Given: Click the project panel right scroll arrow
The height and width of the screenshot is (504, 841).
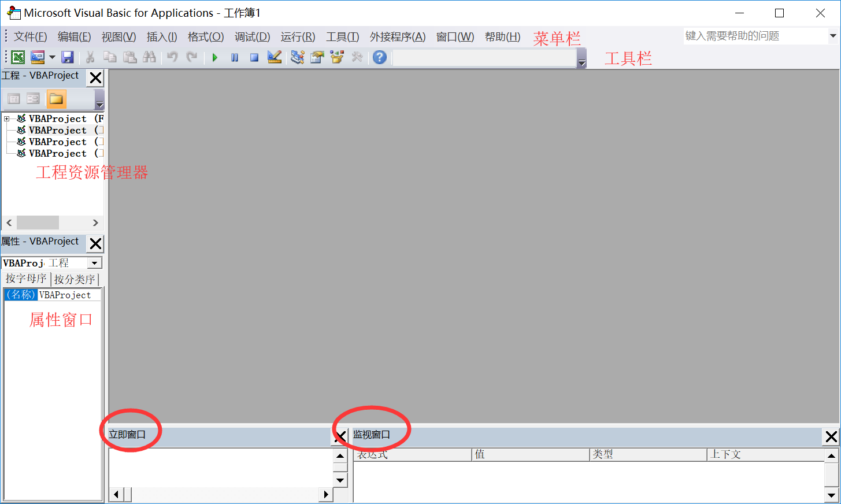Looking at the screenshot, I should pos(96,223).
